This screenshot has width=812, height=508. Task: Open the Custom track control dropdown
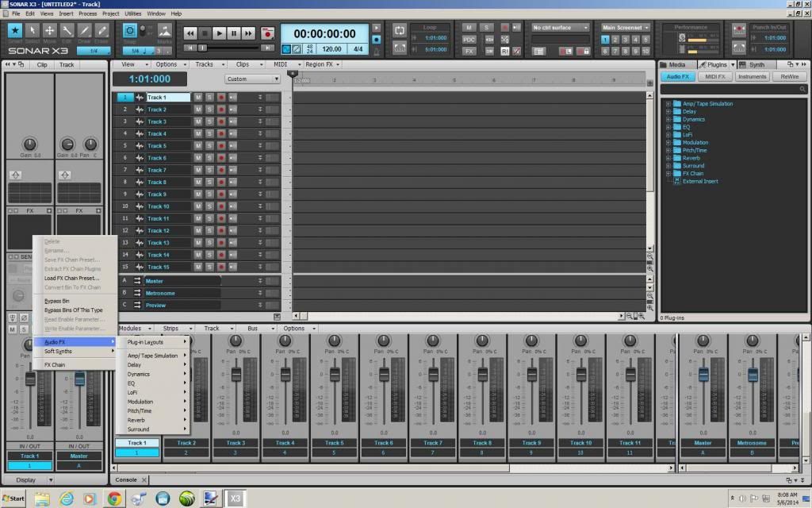point(252,79)
